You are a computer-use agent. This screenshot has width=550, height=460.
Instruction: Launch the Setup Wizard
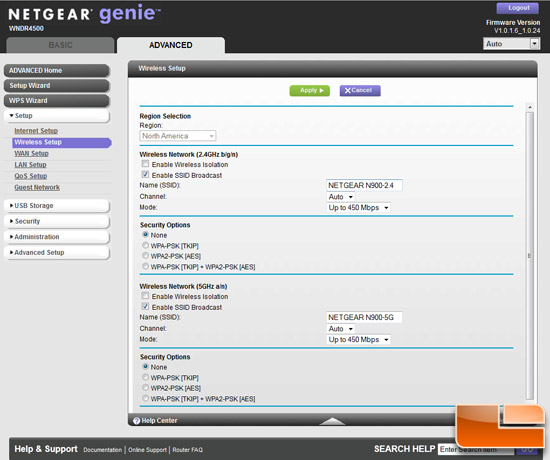57,86
